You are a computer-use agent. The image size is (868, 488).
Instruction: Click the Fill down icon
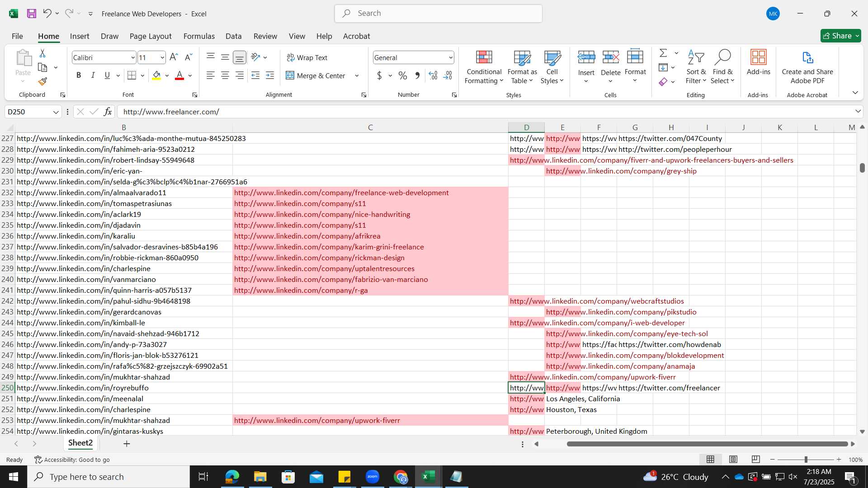click(x=663, y=68)
